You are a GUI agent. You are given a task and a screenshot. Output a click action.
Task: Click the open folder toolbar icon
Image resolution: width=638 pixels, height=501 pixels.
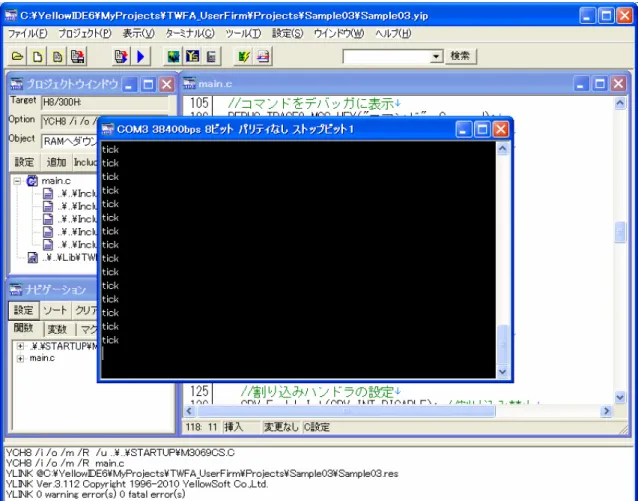[17, 57]
